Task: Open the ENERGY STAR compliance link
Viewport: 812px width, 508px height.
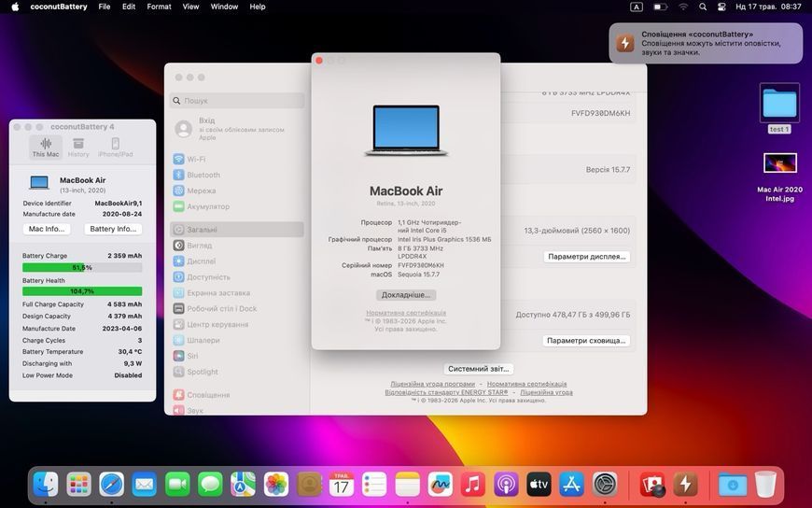Action: (x=446, y=392)
